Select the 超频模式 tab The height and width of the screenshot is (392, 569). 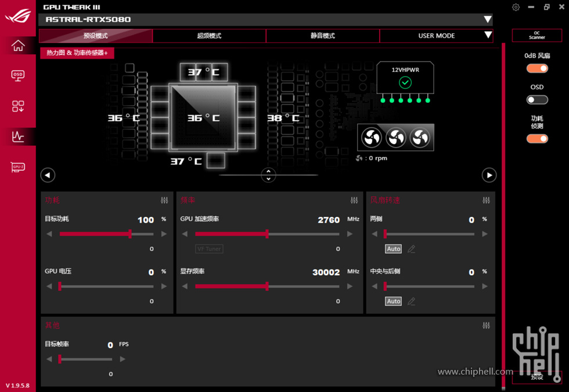pyautogui.click(x=210, y=35)
